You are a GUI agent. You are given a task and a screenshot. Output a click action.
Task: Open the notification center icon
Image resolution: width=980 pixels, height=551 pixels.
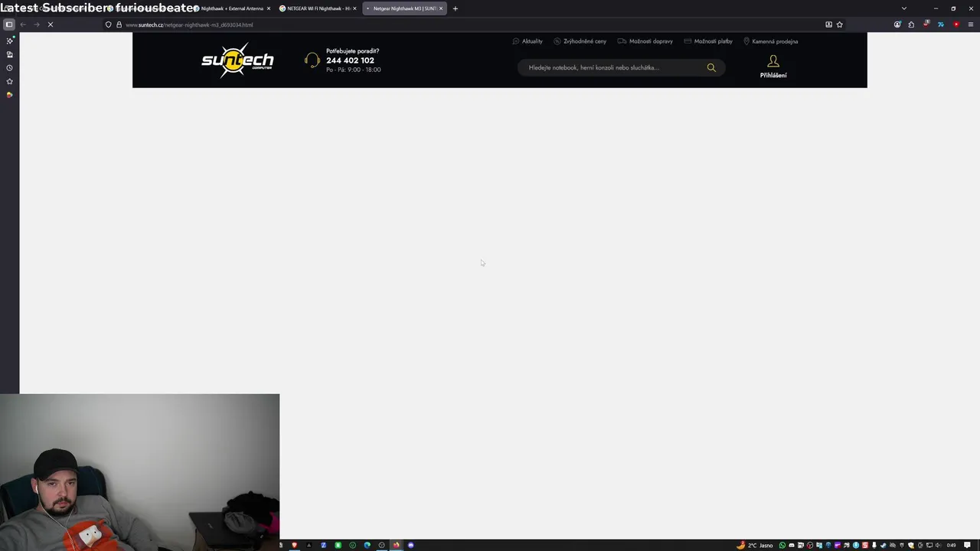[x=968, y=545]
